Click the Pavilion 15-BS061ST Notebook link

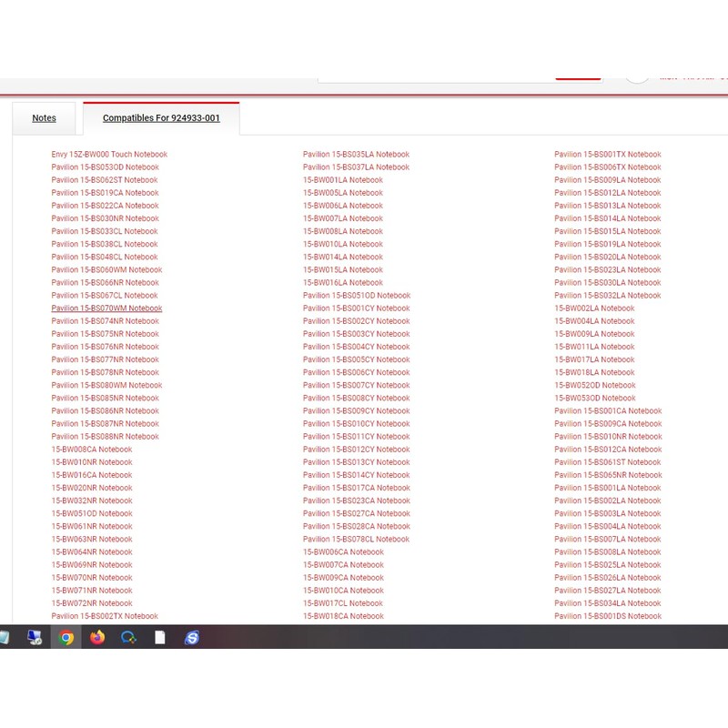click(607, 462)
